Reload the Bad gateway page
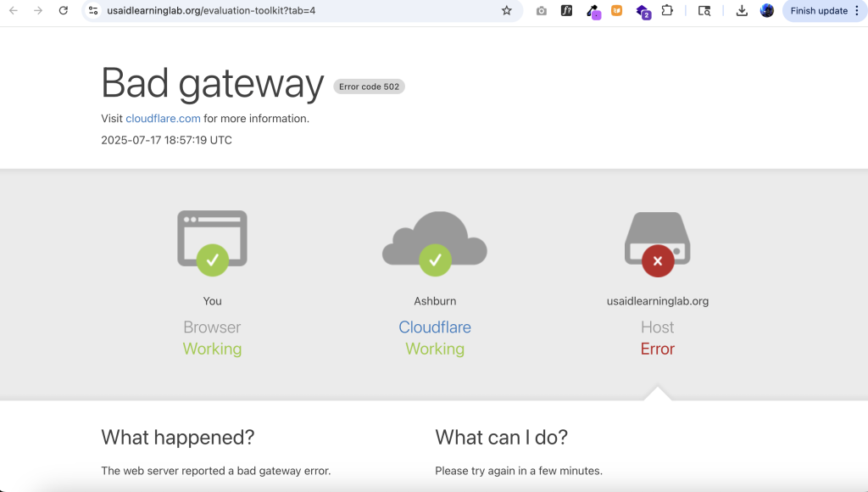 pyautogui.click(x=64, y=10)
